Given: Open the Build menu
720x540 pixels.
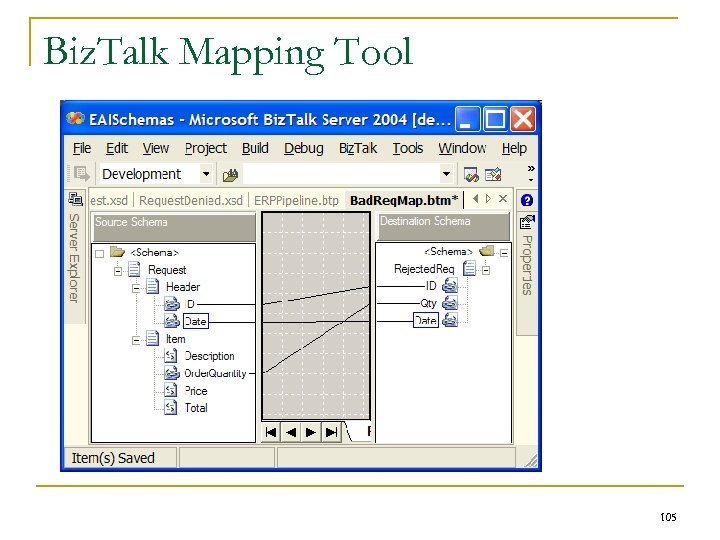Looking at the screenshot, I should point(255,148).
